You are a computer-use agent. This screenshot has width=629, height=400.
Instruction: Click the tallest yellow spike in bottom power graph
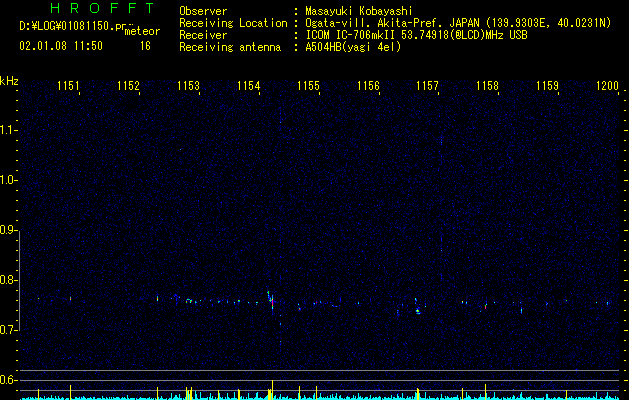[x=272, y=389]
